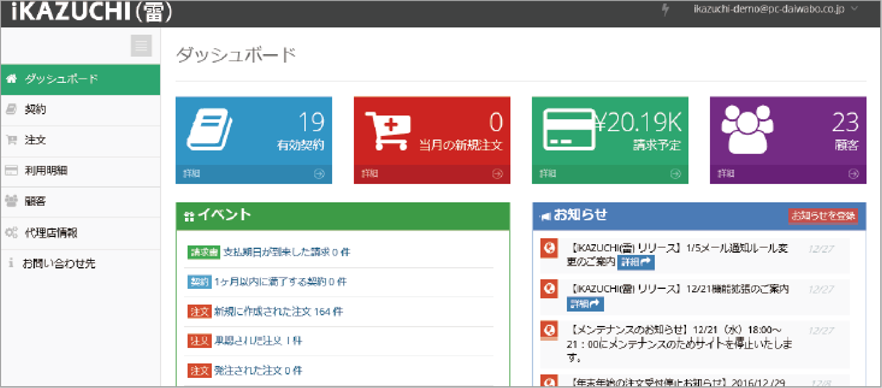Click arrow circle icon on 請求予定 card footer

coord(675,174)
